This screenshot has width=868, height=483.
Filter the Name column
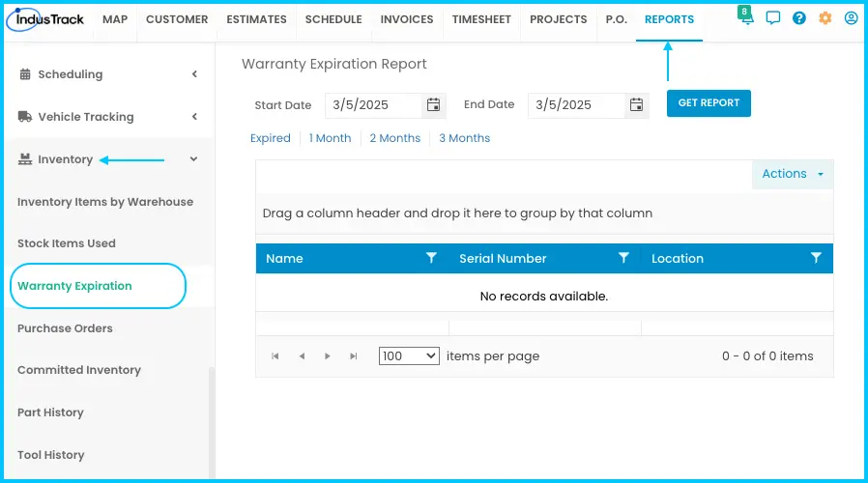coord(431,258)
